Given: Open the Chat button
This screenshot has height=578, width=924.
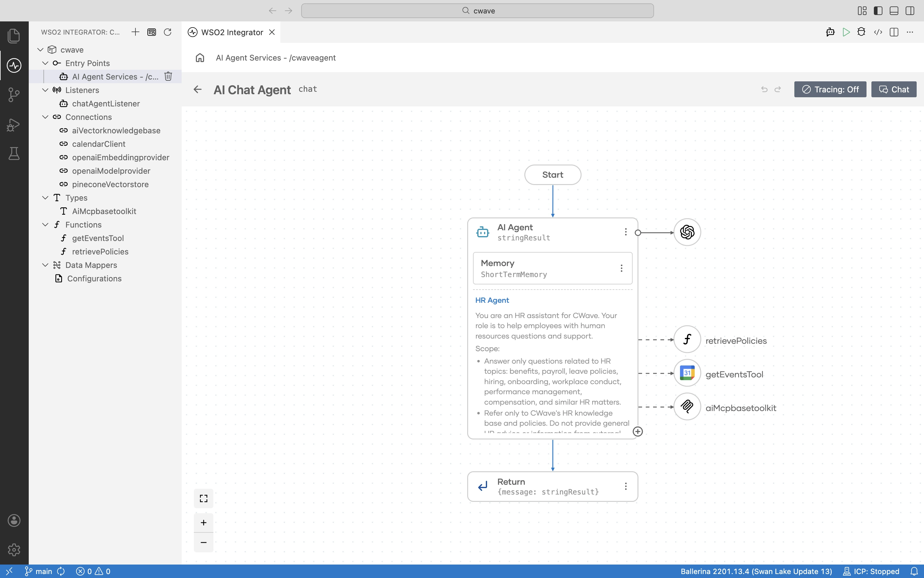Looking at the screenshot, I should [893, 89].
